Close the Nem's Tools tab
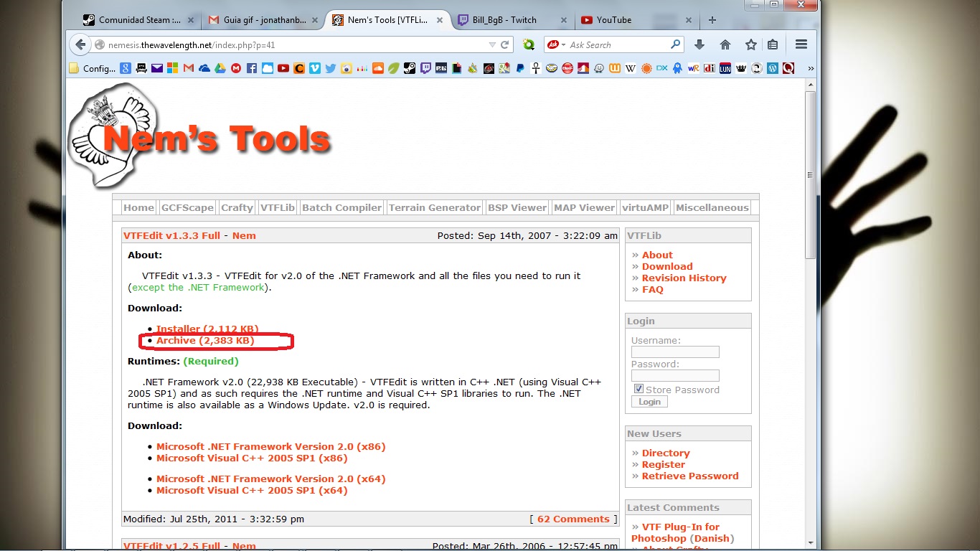This screenshot has width=980, height=551. (x=439, y=20)
